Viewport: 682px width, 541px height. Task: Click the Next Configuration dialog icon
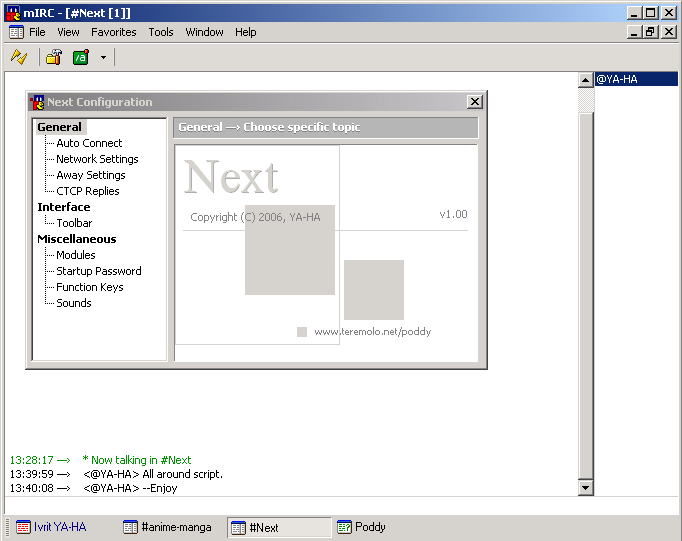[37, 102]
